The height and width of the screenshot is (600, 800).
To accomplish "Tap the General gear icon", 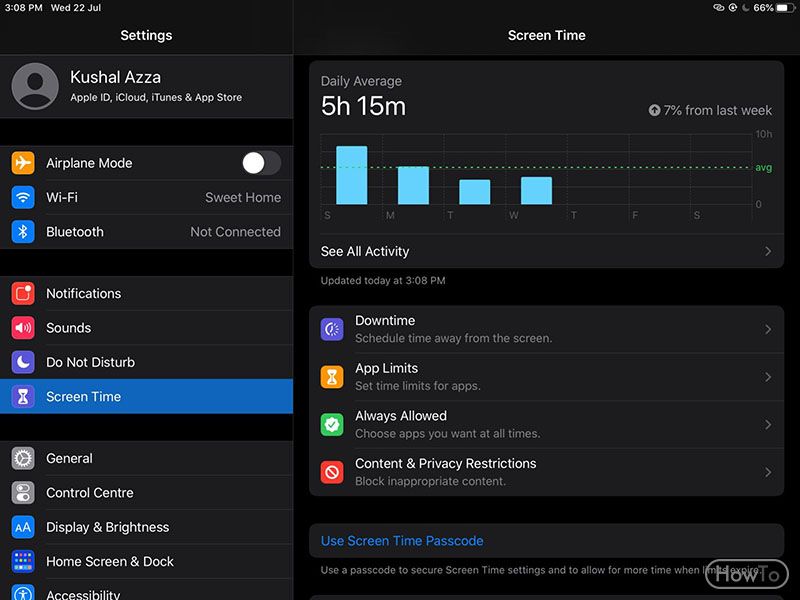I will coord(23,458).
